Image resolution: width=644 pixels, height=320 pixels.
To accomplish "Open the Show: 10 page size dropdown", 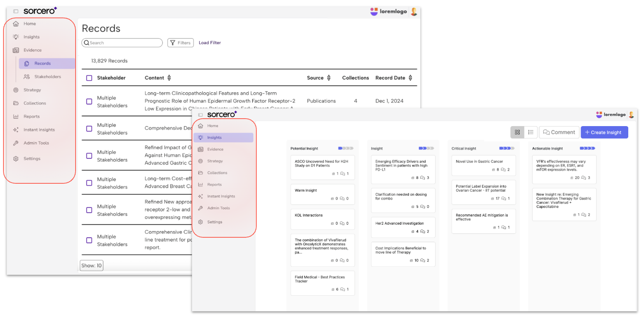I will pyautogui.click(x=91, y=265).
